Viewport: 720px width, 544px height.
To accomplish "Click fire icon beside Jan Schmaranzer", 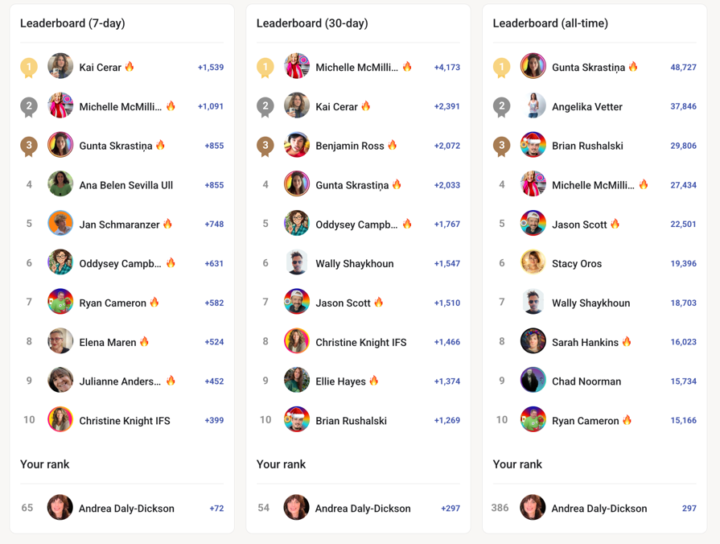I will (168, 224).
